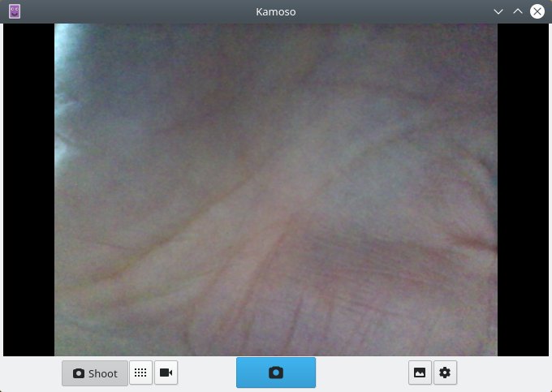Minimize the Kamoso window
Viewport: 552px width, 392px height.
pos(498,11)
